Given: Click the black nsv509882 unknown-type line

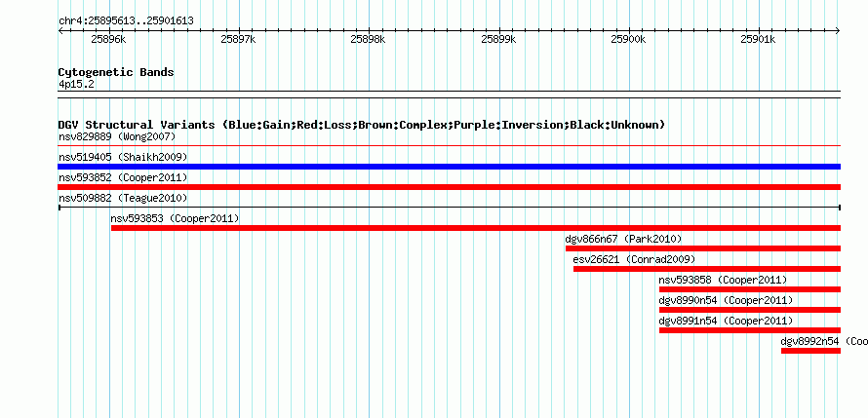Looking at the screenshot, I should point(450,208).
